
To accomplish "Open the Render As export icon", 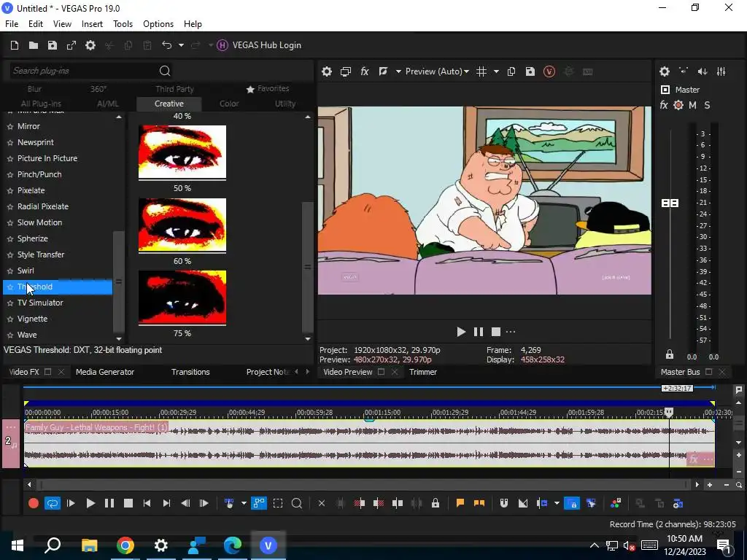I will [x=71, y=45].
